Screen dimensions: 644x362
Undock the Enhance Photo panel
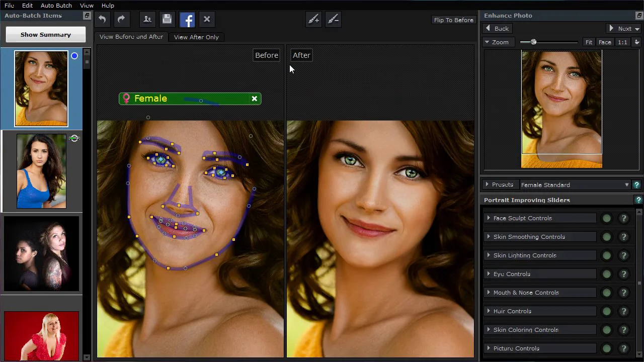[x=639, y=16]
